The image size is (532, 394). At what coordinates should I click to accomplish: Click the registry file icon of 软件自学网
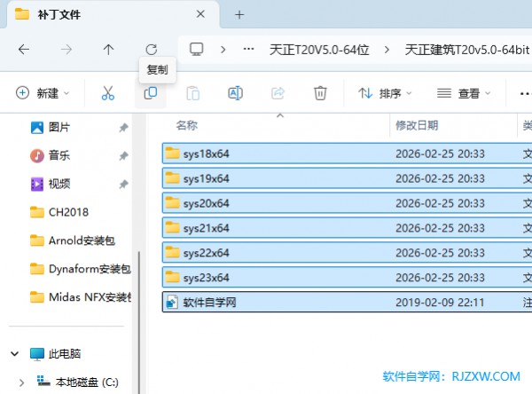[172, 303]
